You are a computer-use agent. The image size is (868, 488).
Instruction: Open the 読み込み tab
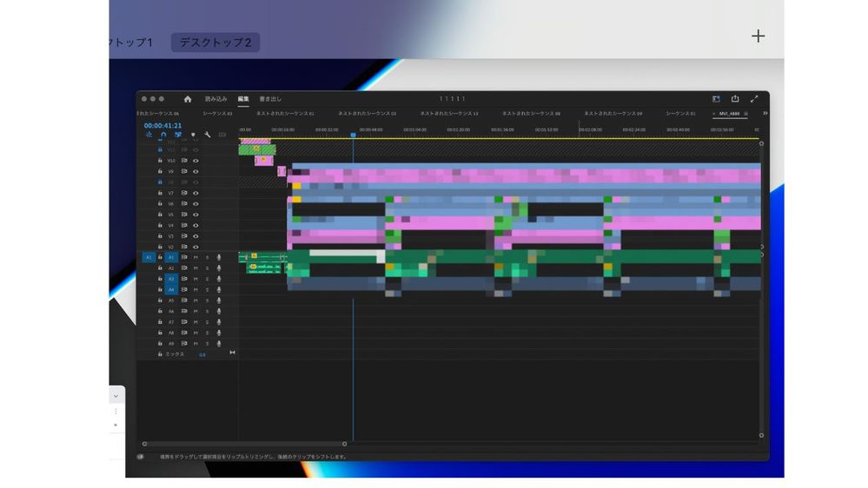(215, 99)
